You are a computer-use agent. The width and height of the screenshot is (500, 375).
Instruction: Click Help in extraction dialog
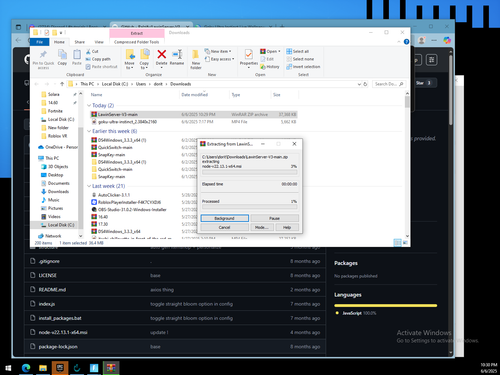coord(287,227)
